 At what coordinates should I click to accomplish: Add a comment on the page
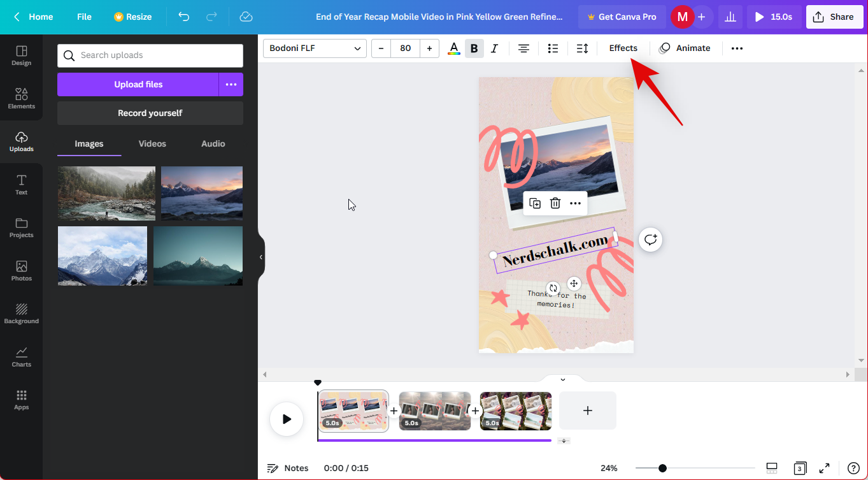pos(650,240)
